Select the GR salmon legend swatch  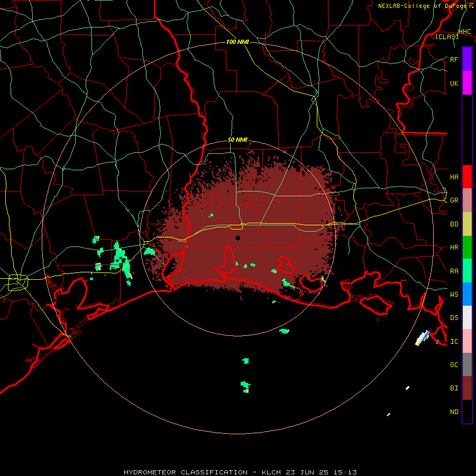[467, 200]
